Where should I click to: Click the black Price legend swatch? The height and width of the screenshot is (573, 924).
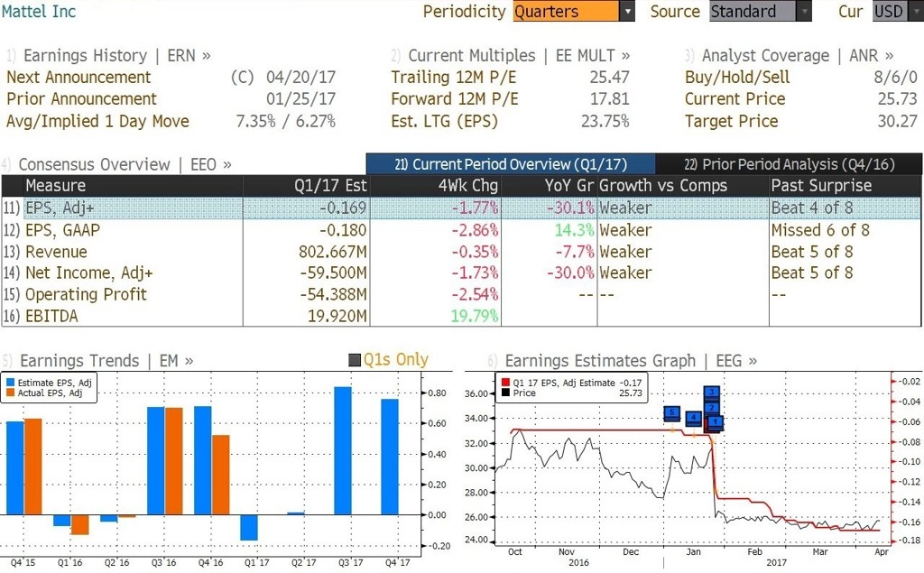coord(505,393)
